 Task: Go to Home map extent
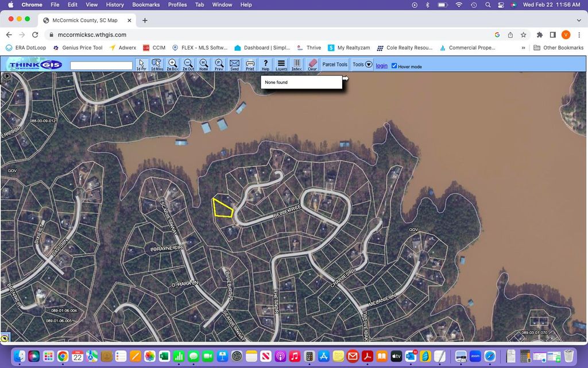tap(203, 64)
